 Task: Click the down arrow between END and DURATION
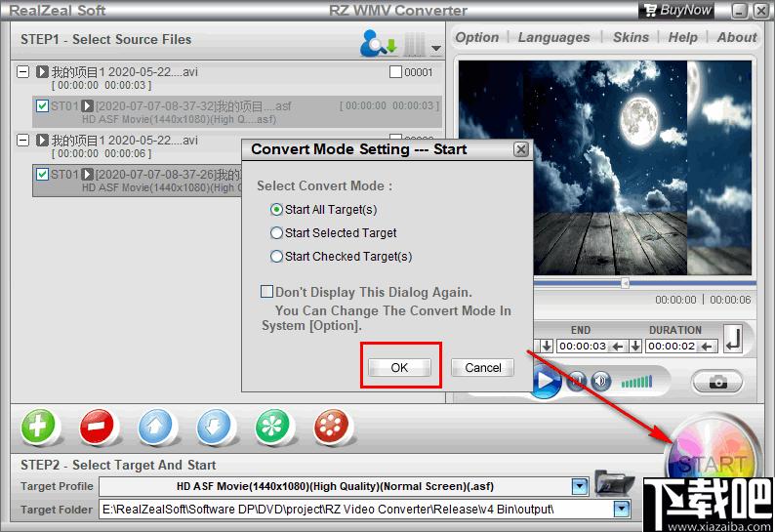pos(635,346)
